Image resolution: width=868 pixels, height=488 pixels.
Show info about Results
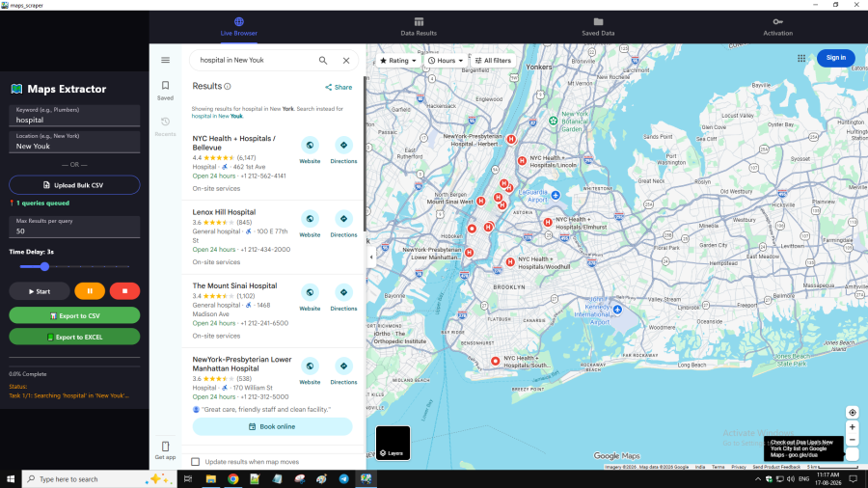pyautogui.click(x=228, y=86)
